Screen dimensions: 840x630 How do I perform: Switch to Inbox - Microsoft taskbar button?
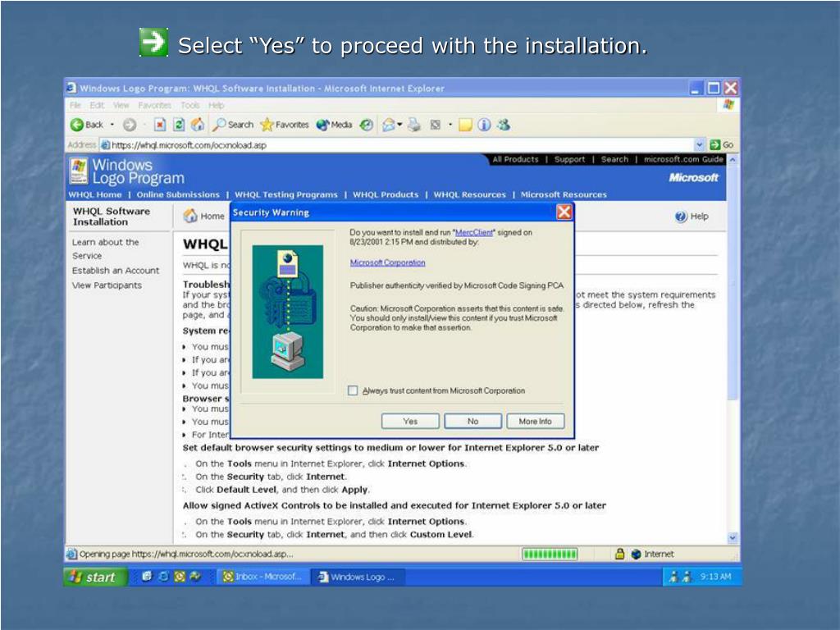[x=262, y=577]
